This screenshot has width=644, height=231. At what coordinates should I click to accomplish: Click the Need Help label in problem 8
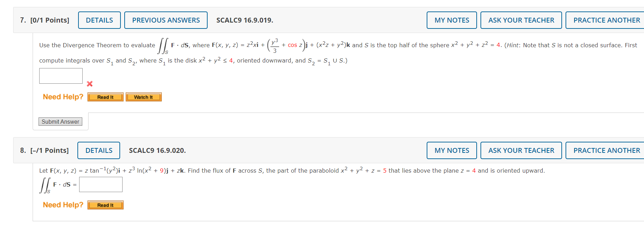pyautogui.click(x=62, y=205)
